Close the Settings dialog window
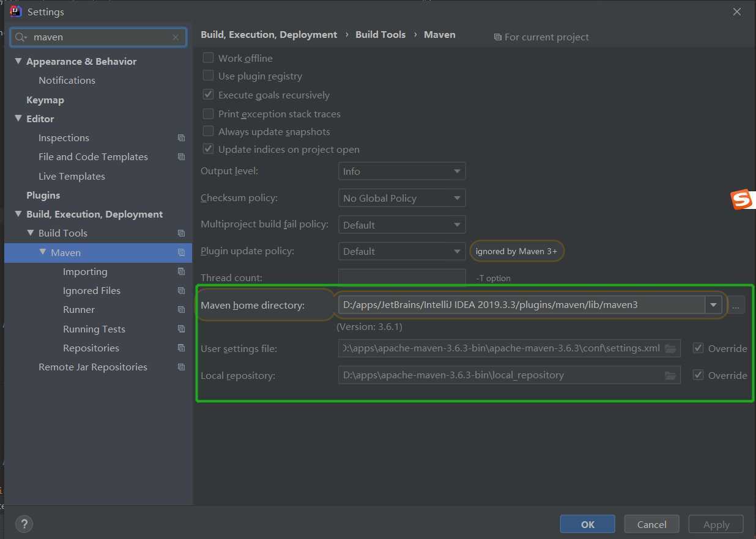The height and width of the screenshot is (539, 756). click(x=737, y=12)
